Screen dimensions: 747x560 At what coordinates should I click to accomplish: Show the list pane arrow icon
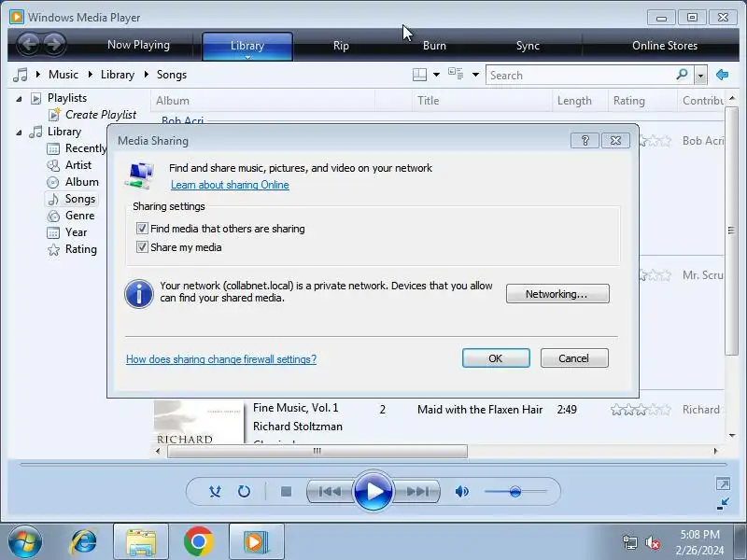722,75
